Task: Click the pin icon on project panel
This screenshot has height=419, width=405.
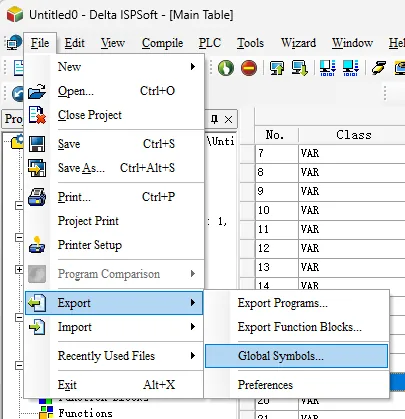Action: tap(214, 119)
